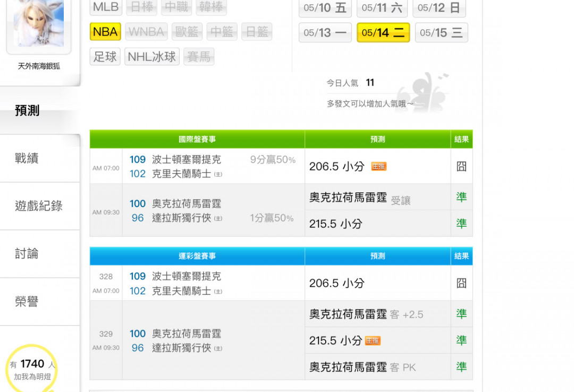Click 215.5 小分 prediction in 國際盤
This screenshot has width=574, height=392.
[336, 224]
